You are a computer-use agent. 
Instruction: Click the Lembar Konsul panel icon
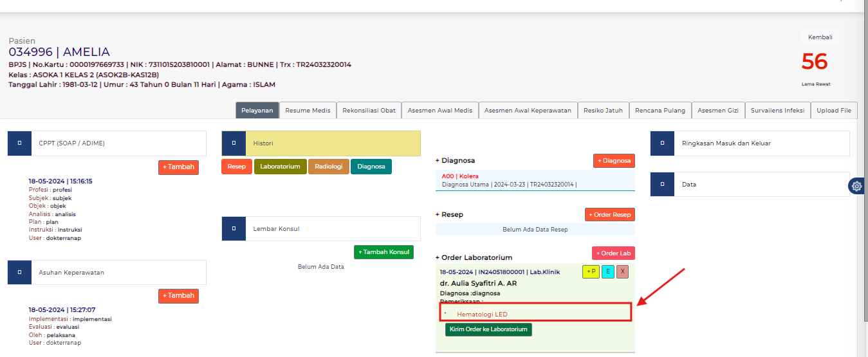(x=234, y=228)
